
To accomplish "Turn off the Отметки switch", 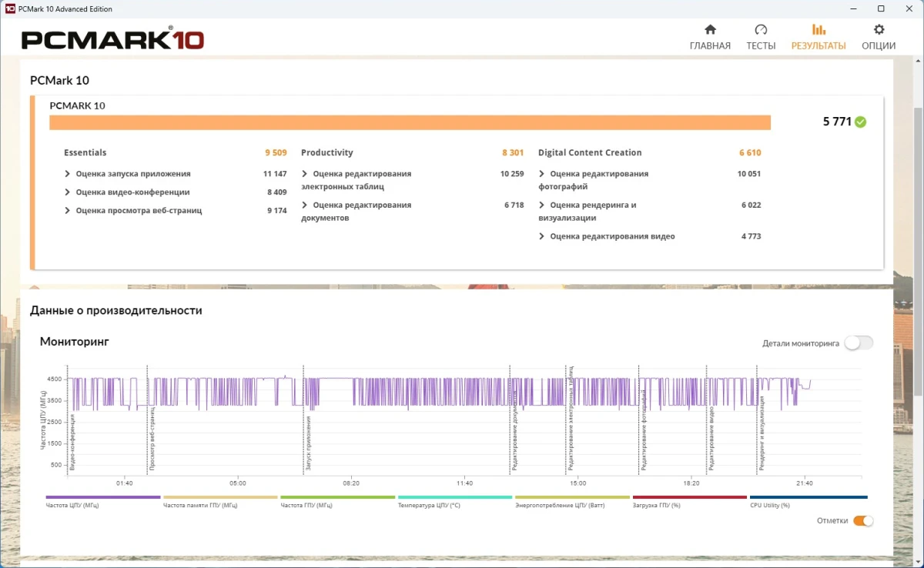I will click(863, 520).
